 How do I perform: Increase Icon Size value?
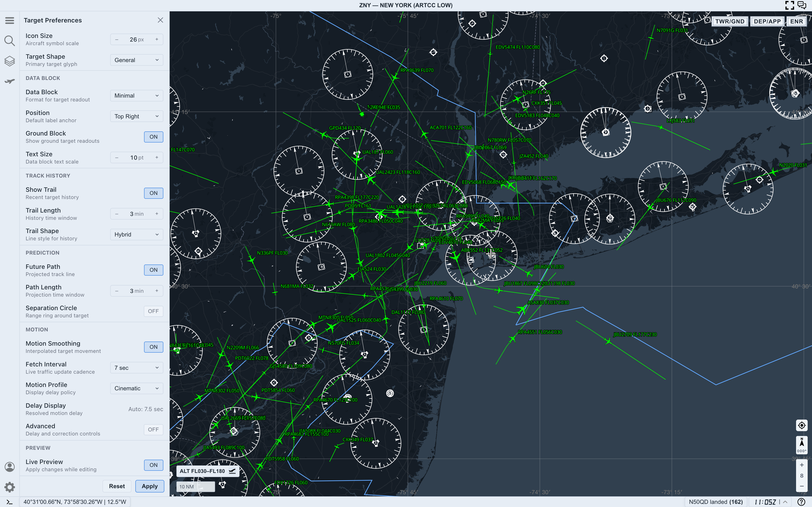click(157, 40)
